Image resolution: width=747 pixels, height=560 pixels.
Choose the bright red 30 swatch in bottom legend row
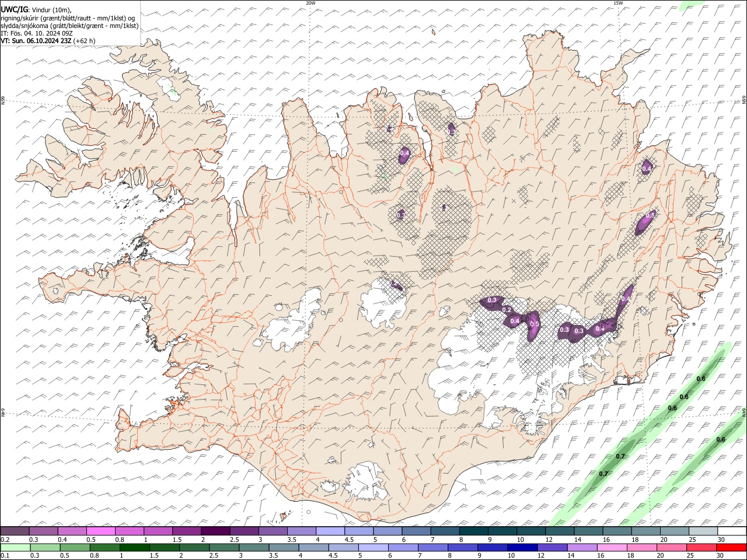click(731, 547)
